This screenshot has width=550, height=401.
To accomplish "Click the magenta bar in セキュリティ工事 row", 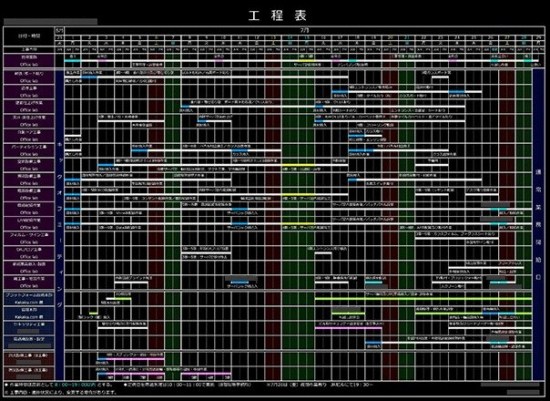I will [348, 328].
